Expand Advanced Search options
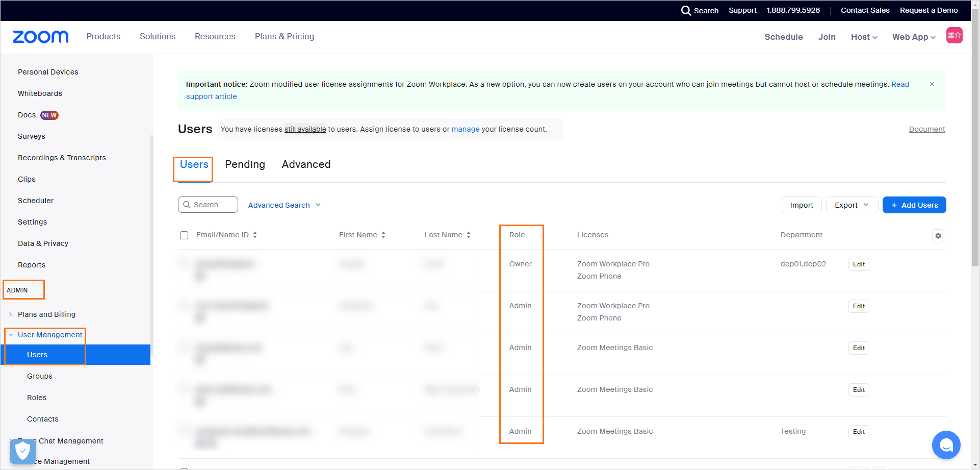Image resolution: width=980 pixels, height=470 pixels. click(x=285, y=205)
